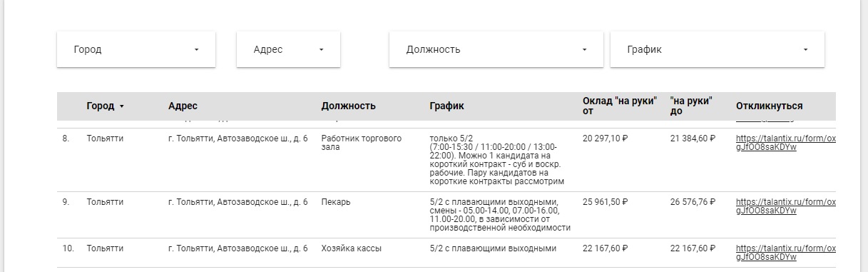The width and height of the screenshot is (868, 272).
Task: Click salary value 26 576,76 ₽
Action: tap(693, 202)
